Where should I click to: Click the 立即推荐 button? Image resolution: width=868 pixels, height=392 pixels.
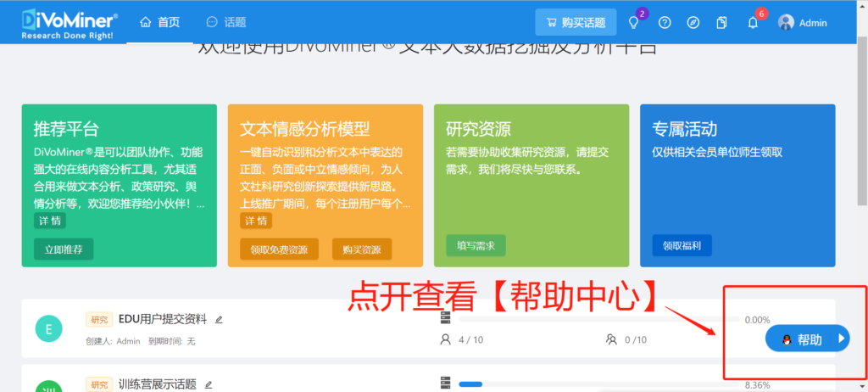(64, 249)
